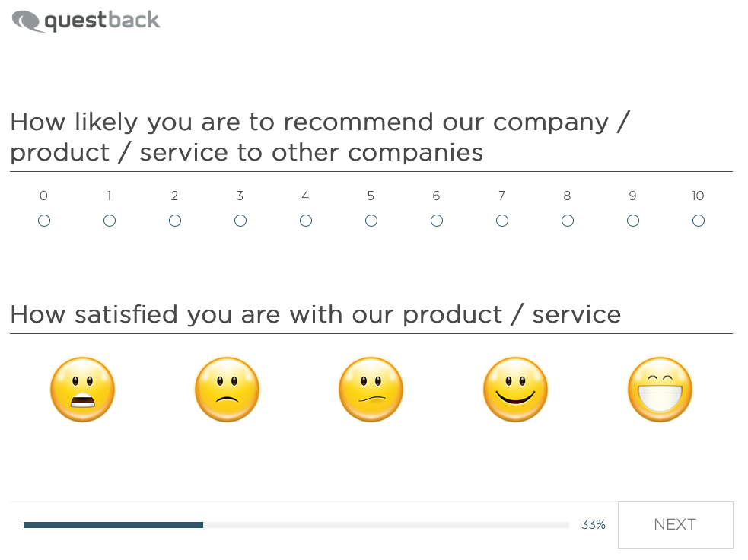
Task: Click the 33% progress label
Action: coord(593,525)
